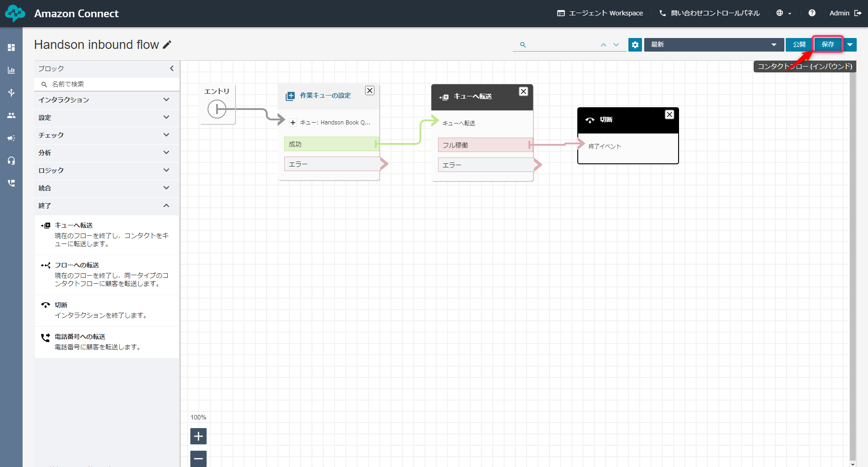The height and width of the screenshot is (467, 868).
Task: Edit flow name with pencil icon
Action: (x=167, y=44)
